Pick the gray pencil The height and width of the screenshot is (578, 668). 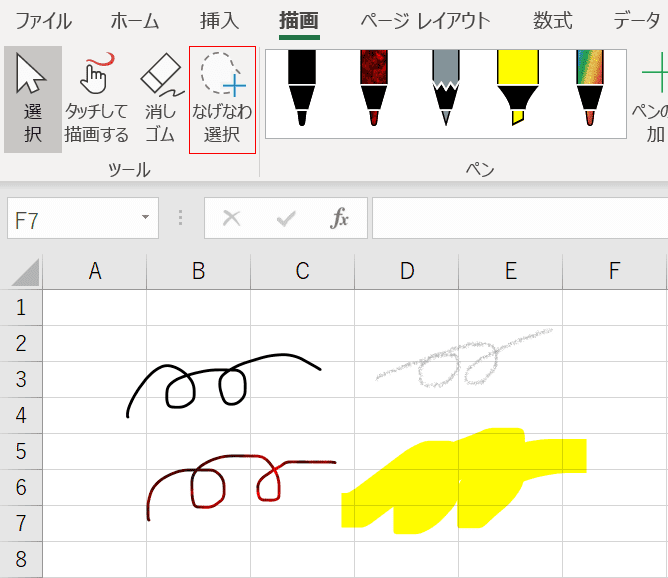pyautogui.click(x=446, y=88)
